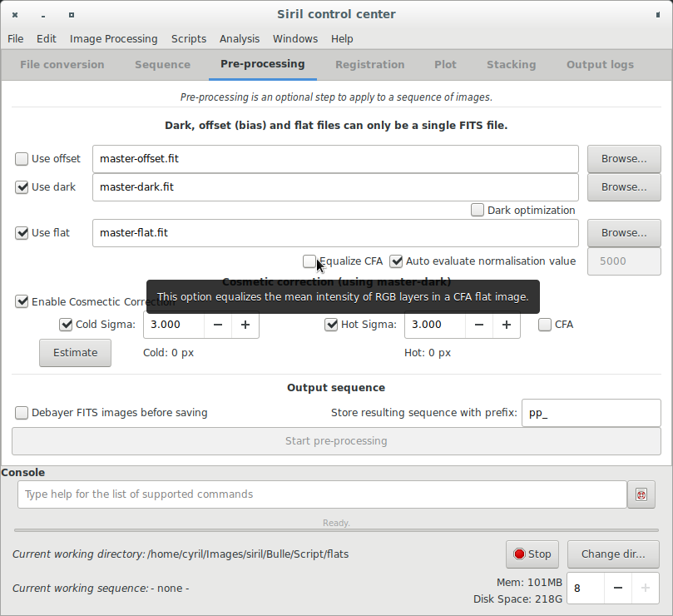Click the console clear icon button

click(641, 494)
